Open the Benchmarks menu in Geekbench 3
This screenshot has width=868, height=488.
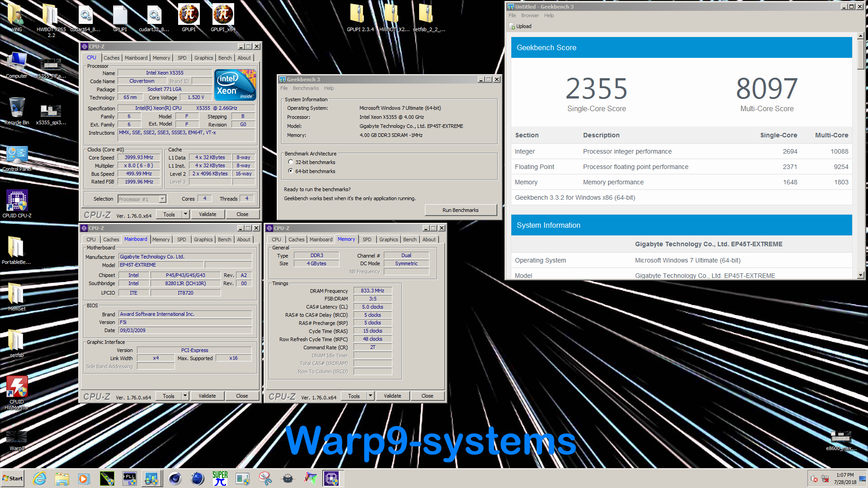tap(306, 88)
